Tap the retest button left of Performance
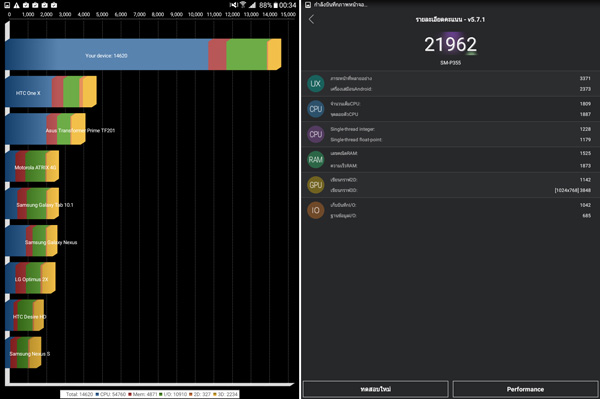Screen dimensions: 600x399 (x=375, y=389)
